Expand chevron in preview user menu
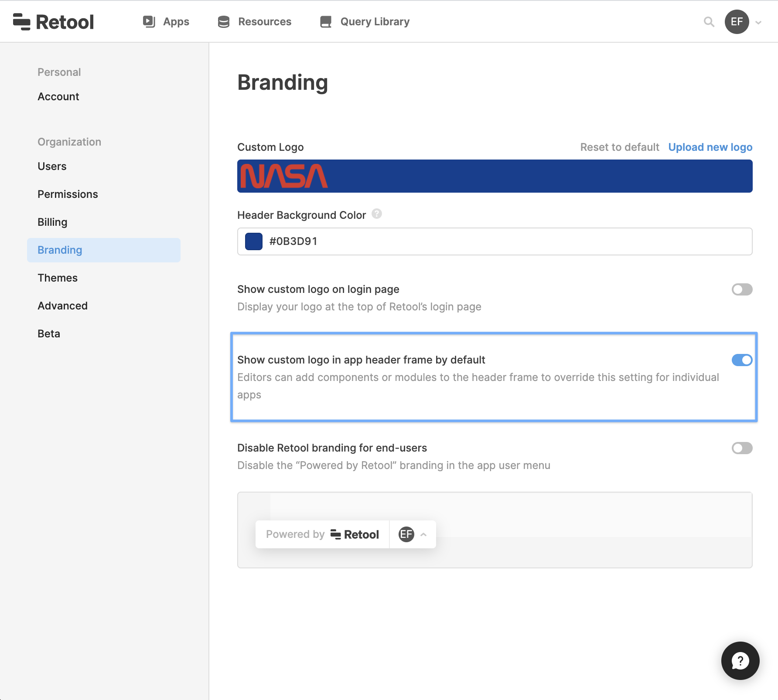This screenshot has width=778, height=700. [423, 534]
